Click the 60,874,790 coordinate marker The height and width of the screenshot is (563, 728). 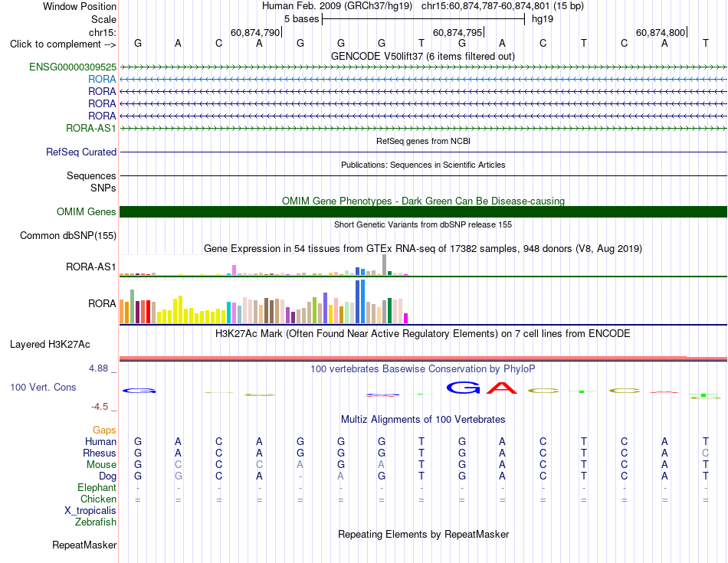coord(255,32)
